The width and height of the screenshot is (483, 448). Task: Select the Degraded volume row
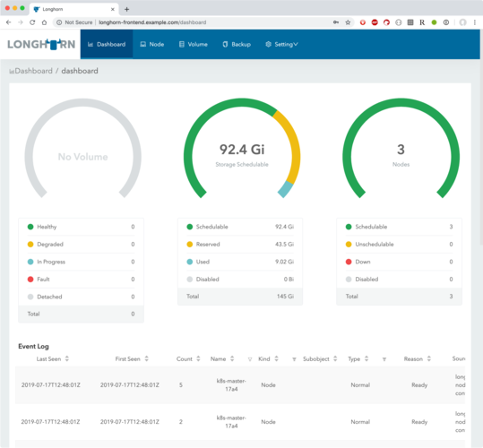(x=81, y=245)
